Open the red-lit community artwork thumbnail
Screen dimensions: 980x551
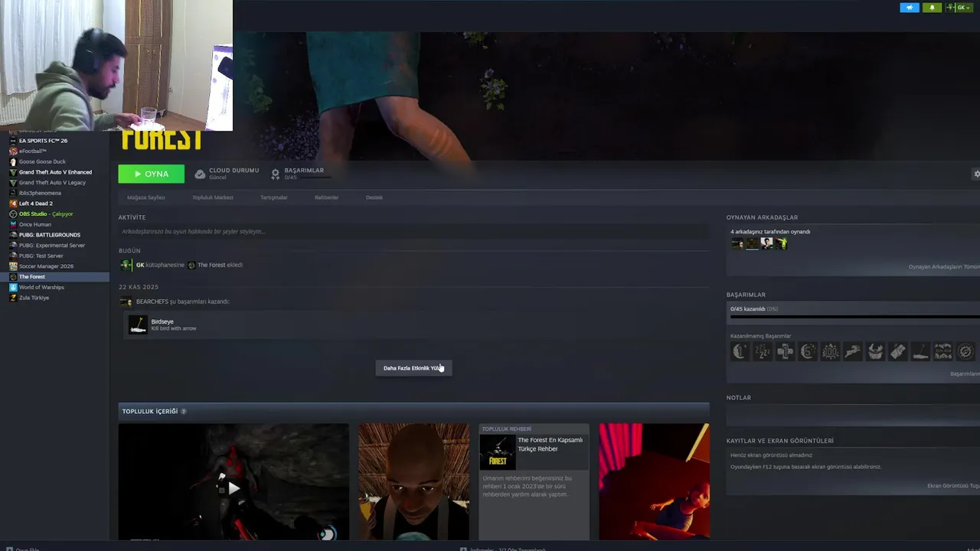pyautogui.click(x=654, y=482)
